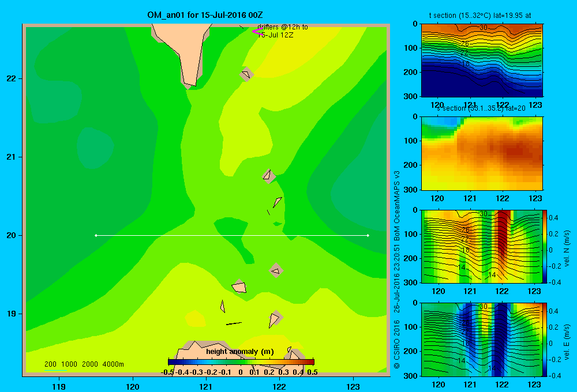Click depth label 100 on salinity section axis

(411, 141)
